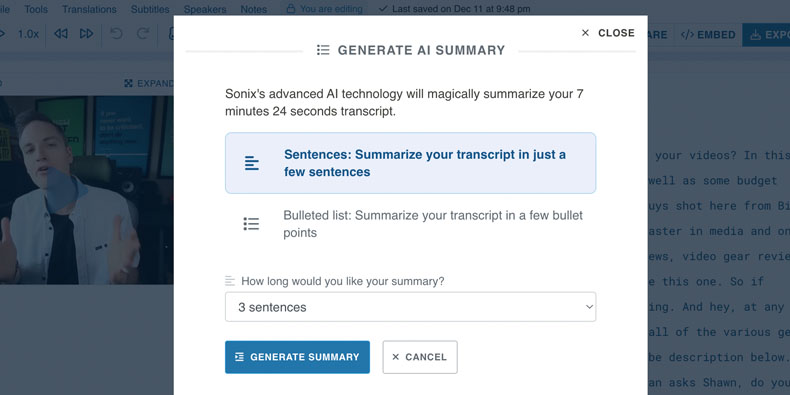Click the X icon beside CLOSE

pos(585,33)
